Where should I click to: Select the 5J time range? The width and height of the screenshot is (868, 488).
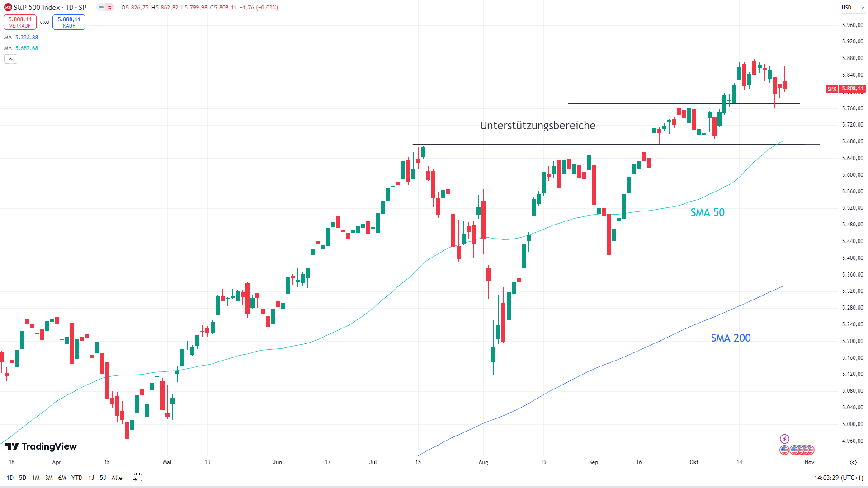click(103, 478)
